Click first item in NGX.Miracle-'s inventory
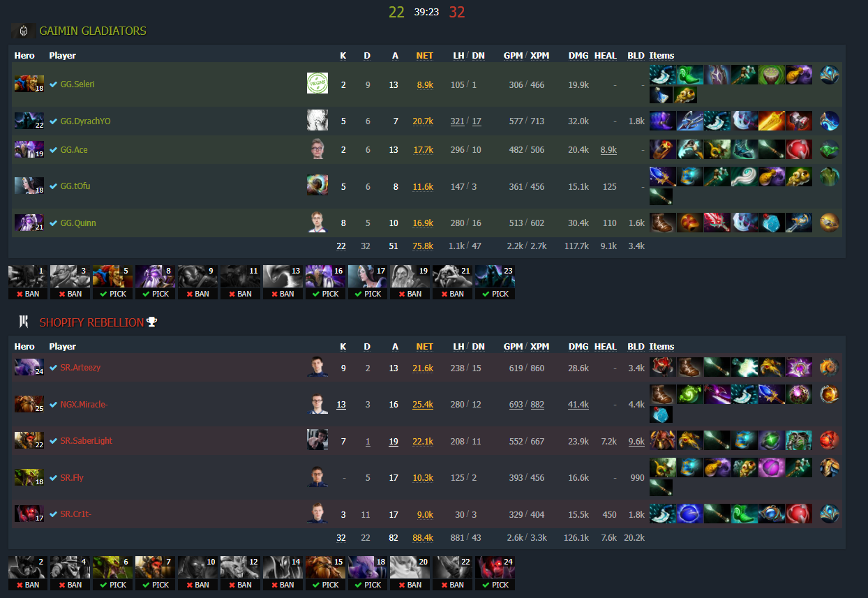Screen dimensions: 868x598 pos(661,394)
